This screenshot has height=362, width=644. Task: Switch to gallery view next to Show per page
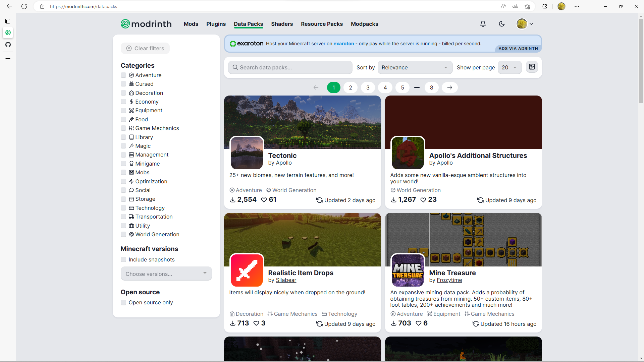click(532, 67)
